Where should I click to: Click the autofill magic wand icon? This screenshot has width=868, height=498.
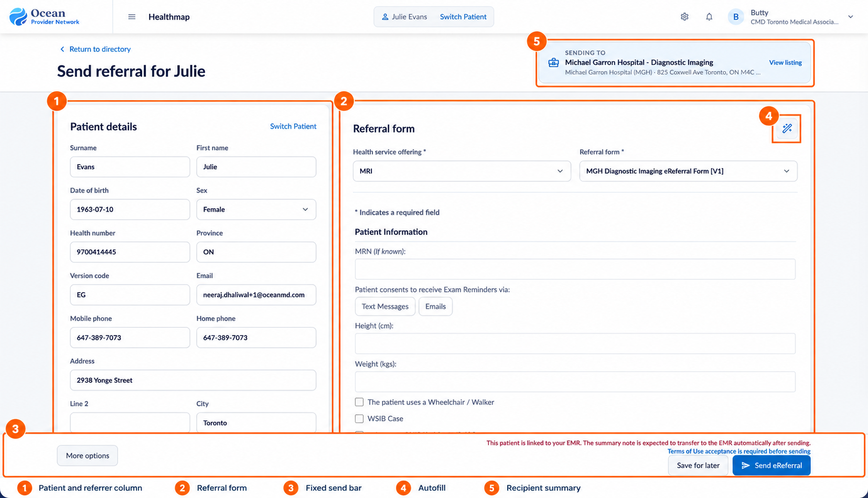pos(787,128)
